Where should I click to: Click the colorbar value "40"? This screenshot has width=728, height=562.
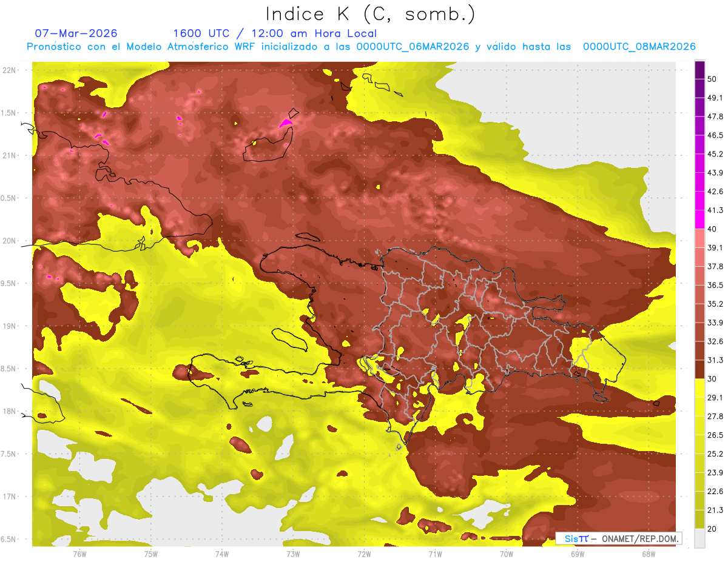713,229
